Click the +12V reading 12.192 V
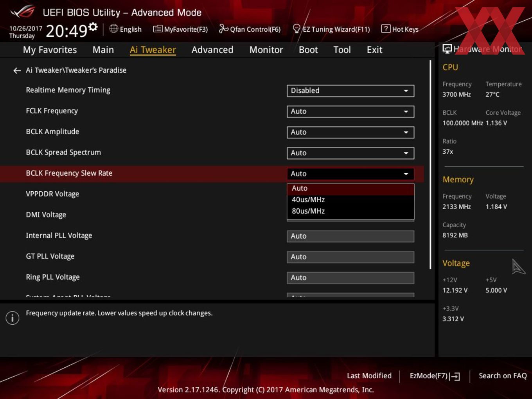 (455, 290)
